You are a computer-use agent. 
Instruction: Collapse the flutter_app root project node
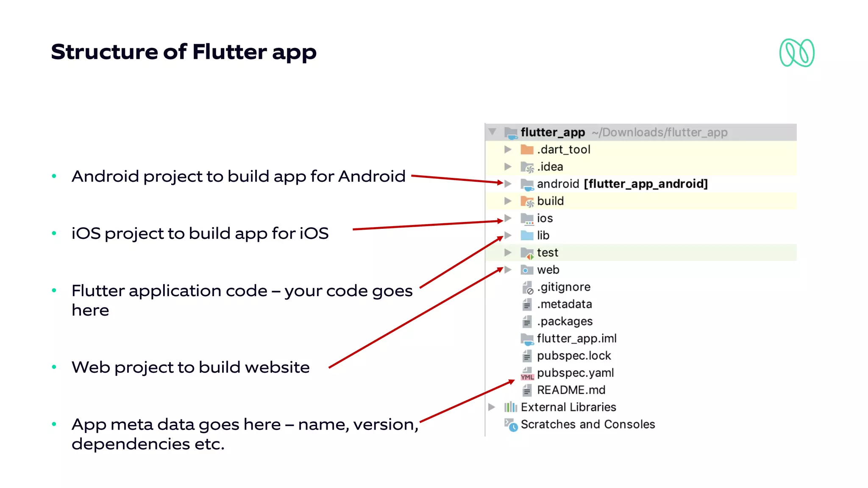tap(492, 132)
